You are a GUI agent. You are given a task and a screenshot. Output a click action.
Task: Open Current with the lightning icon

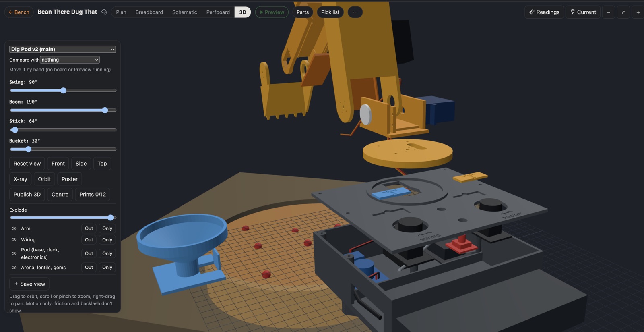point(583,12)
